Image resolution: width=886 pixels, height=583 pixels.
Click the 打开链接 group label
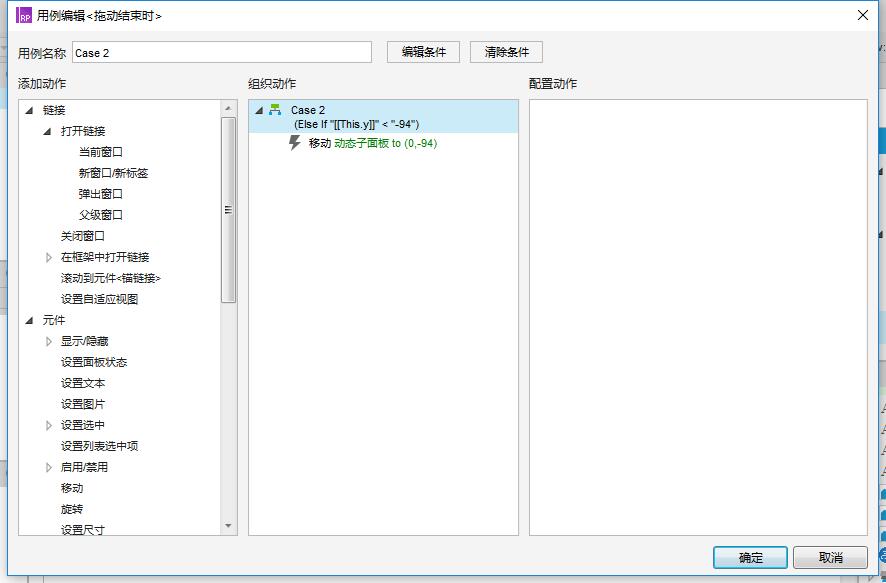(83, 131)
